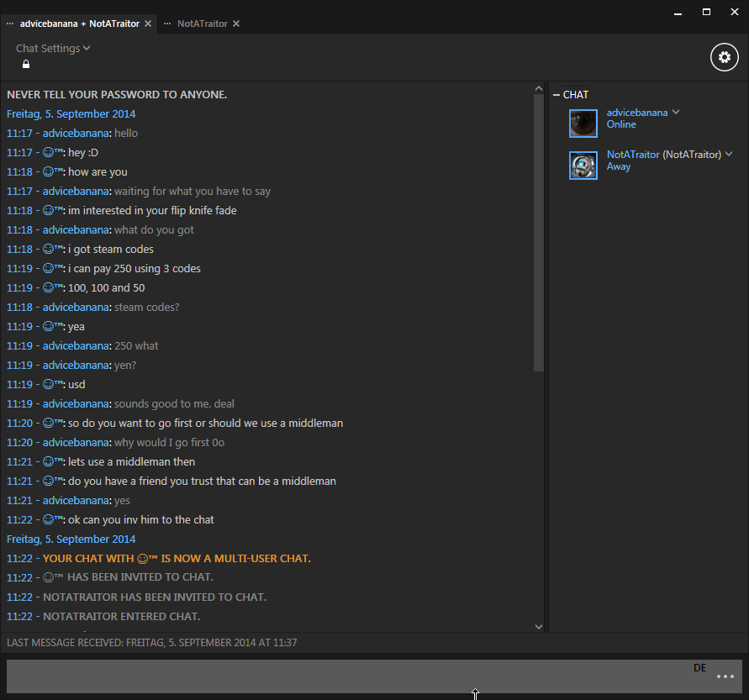749x700 pixels.
Task: Close the NotATraitor tab
Action: coord(236,24)
